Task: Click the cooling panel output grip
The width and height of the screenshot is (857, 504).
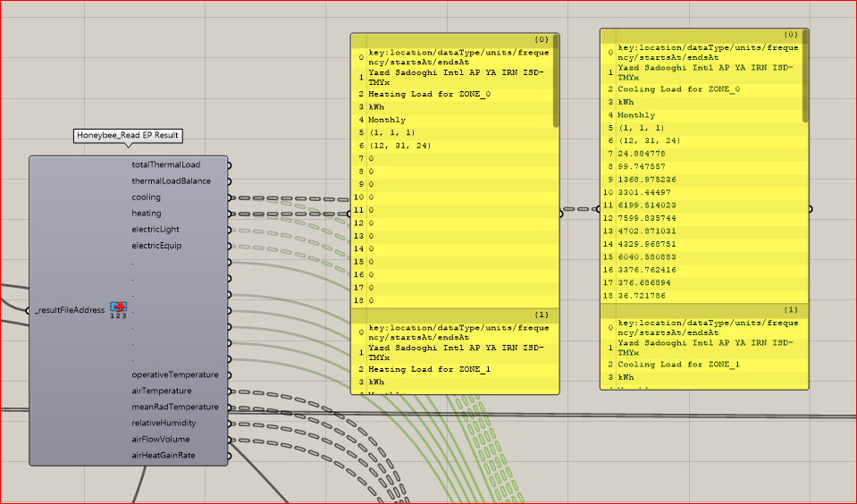Action: (810, 209)
